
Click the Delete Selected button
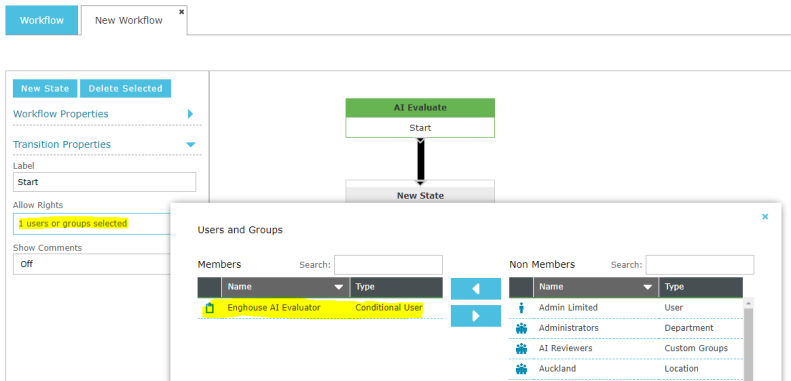[126, 88]
